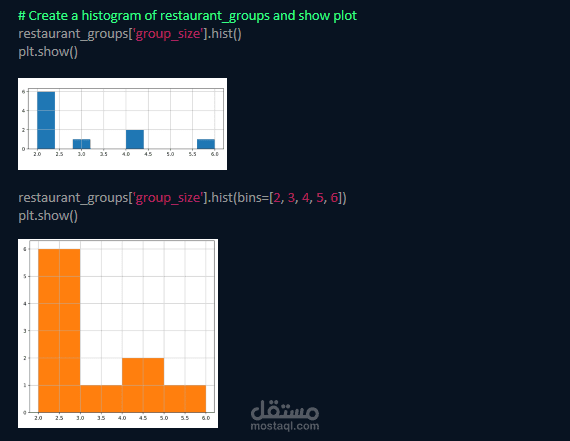Click the hist(bins=[2, 3, 4, 5, 6]) code line
Viewport: 570px width, 441px height.
182,198
